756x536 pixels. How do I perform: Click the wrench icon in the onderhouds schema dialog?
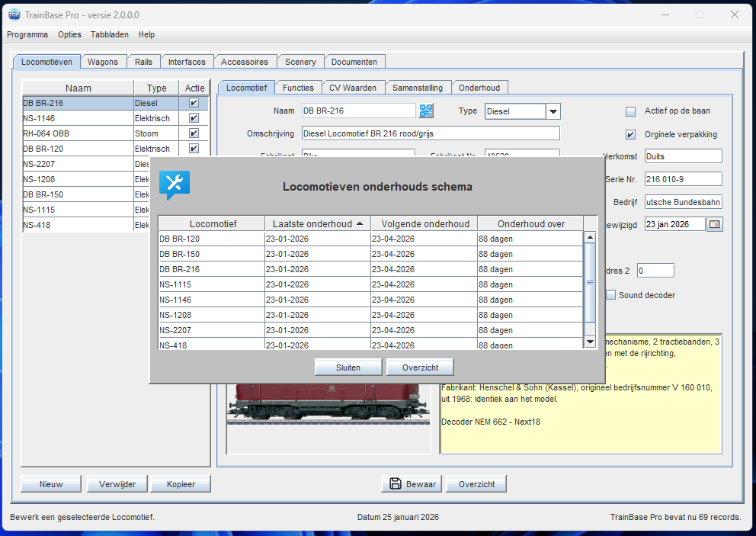tap(175, 183)
